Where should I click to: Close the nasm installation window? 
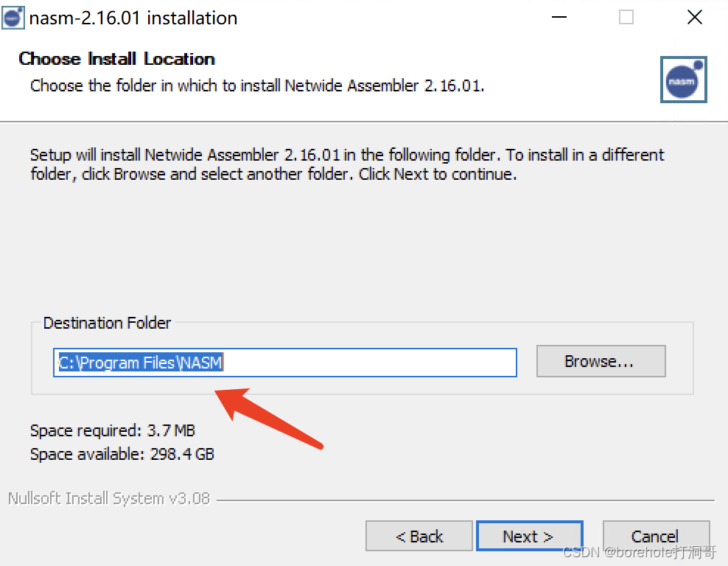tap(694, 18)
